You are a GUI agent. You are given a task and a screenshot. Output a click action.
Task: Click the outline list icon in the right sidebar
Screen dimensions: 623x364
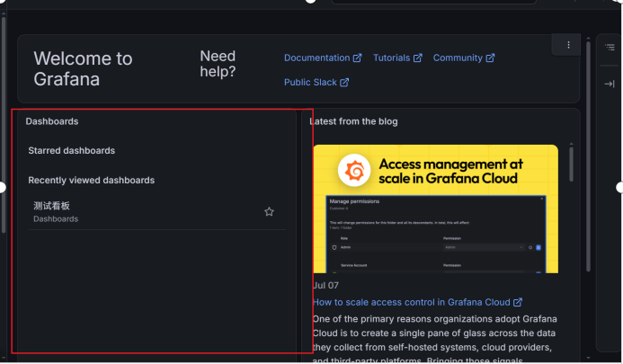[610, 48]
